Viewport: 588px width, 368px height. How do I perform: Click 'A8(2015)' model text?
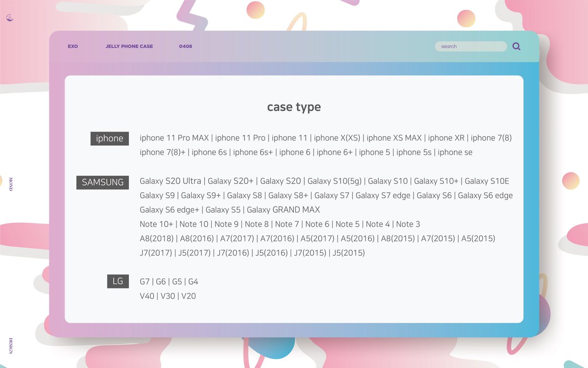398,238
